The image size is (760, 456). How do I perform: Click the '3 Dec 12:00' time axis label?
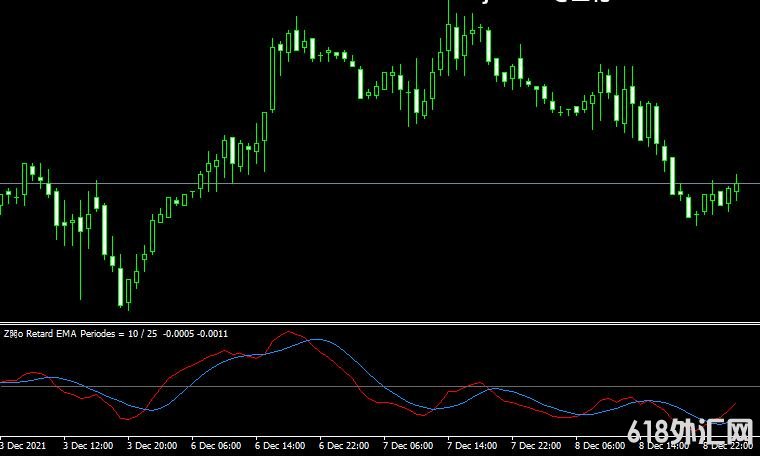[x=87, y=445]
